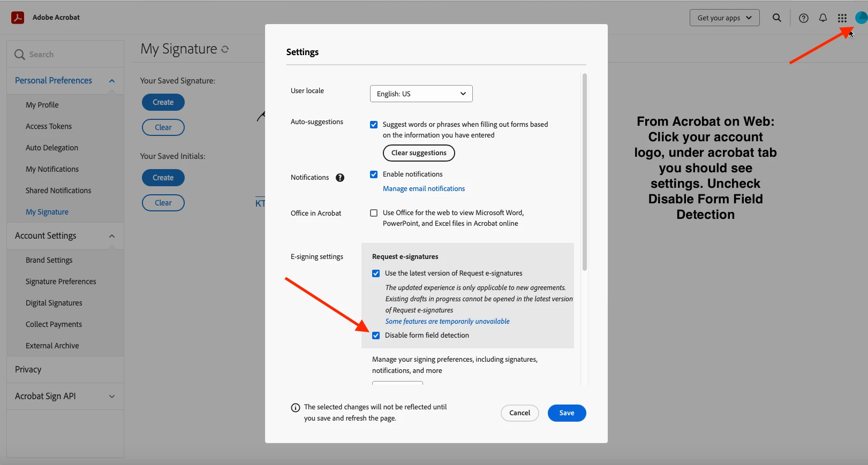Collapse the Account Settings section
The width and height of the screenshot is (868, 465).
click(x=65, y=236)
